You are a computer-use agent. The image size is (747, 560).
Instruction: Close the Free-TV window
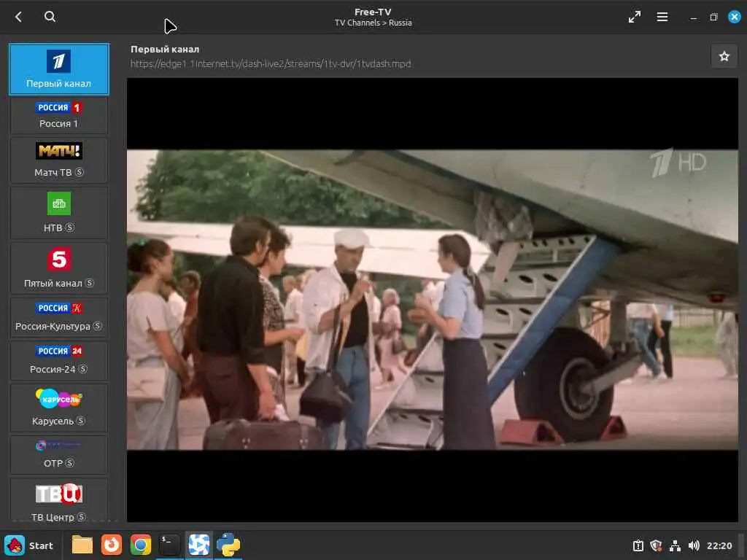pos(735,17)
